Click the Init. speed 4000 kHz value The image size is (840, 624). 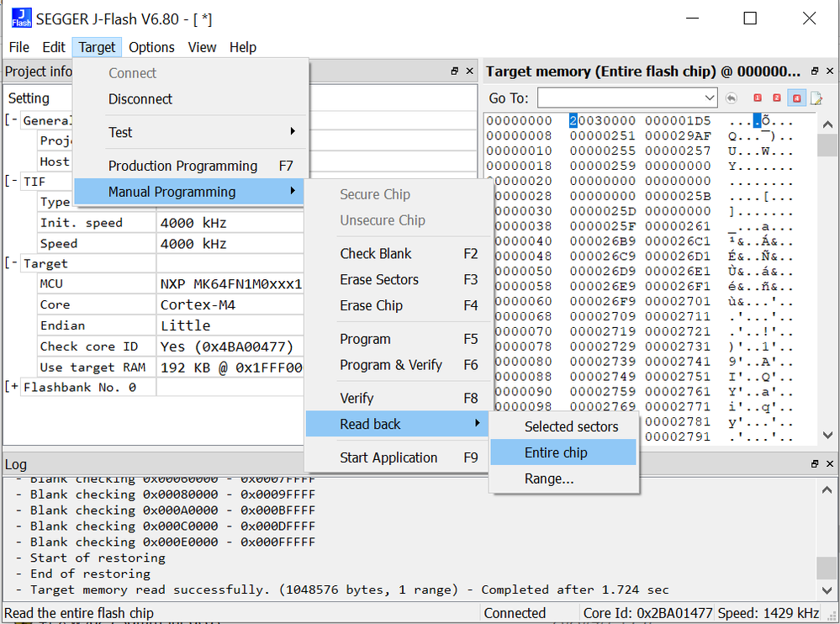(230, 223)
